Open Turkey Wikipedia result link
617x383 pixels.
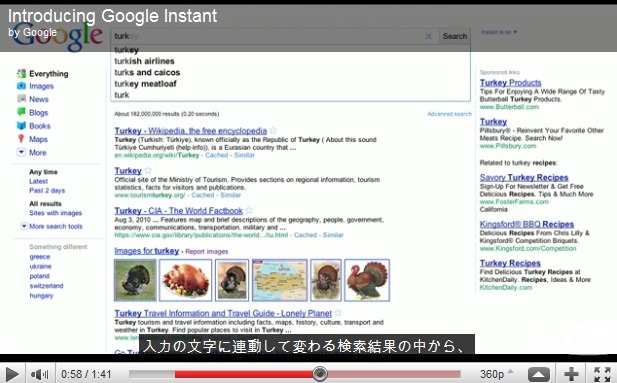(190, 131)
